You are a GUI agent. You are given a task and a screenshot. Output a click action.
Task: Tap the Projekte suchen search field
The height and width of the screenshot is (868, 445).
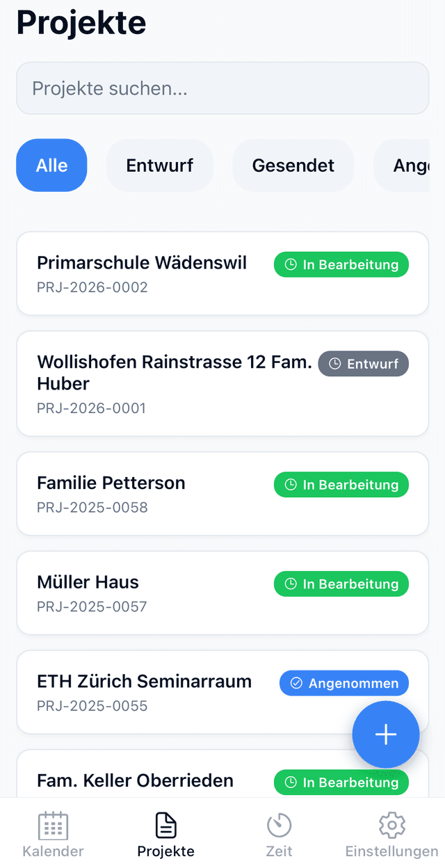pyautogui.click(x=222, y=88)
